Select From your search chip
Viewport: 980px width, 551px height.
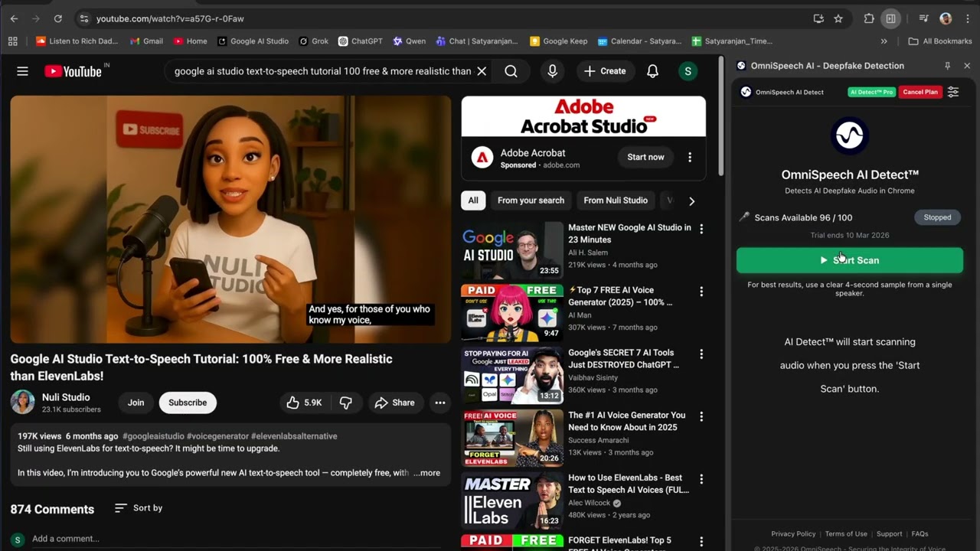click(531, 201)
